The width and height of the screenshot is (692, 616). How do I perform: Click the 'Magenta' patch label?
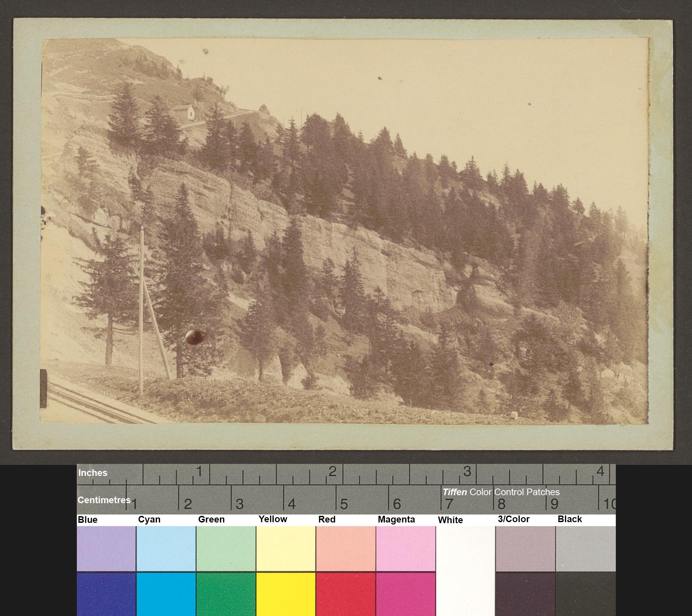click(396, 519)
